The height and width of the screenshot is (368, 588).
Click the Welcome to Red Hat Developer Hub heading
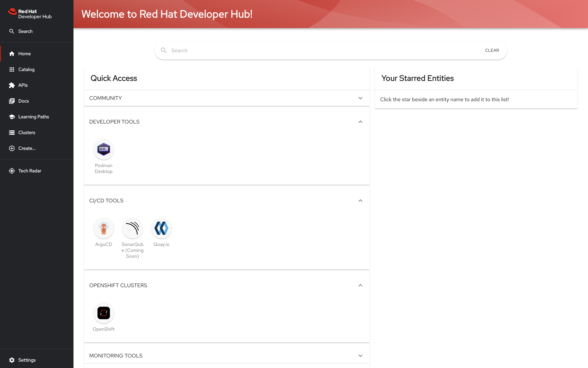167,14
